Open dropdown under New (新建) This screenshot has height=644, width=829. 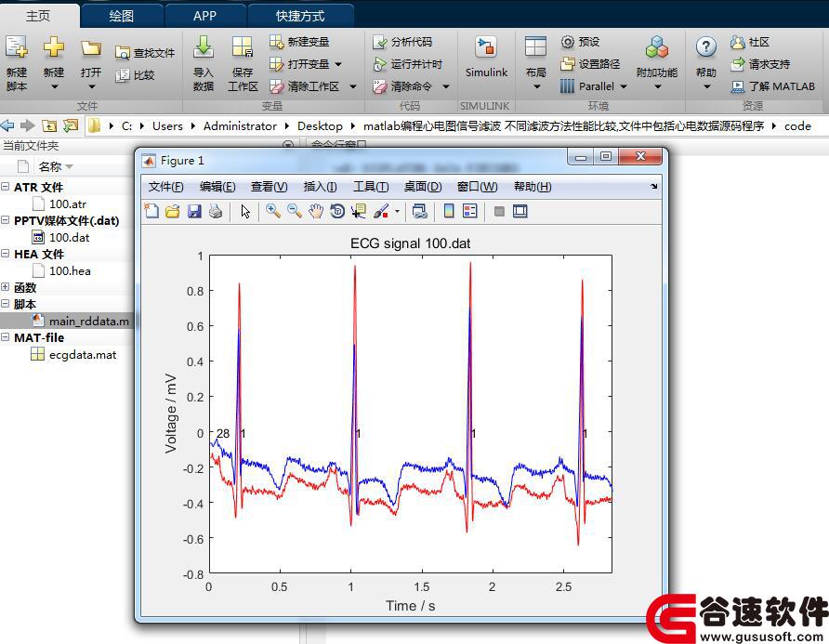point(54,86)
